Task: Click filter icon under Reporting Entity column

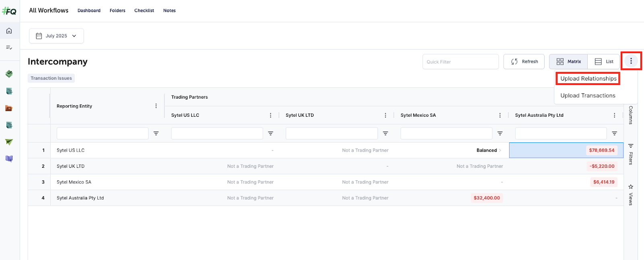Action: (156, 134)
